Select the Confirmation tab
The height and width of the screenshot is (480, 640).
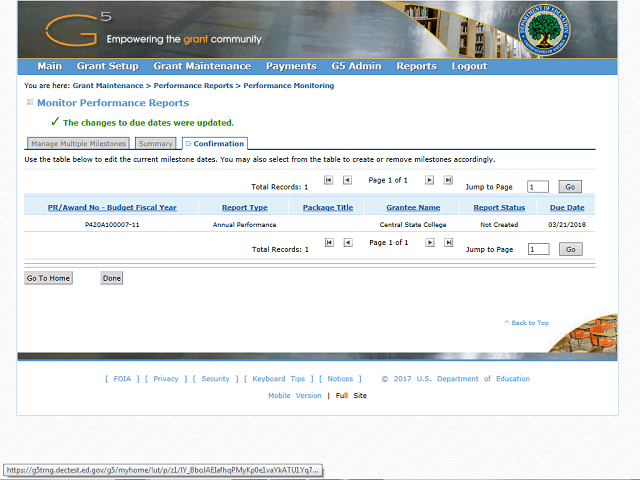[215, 144]
